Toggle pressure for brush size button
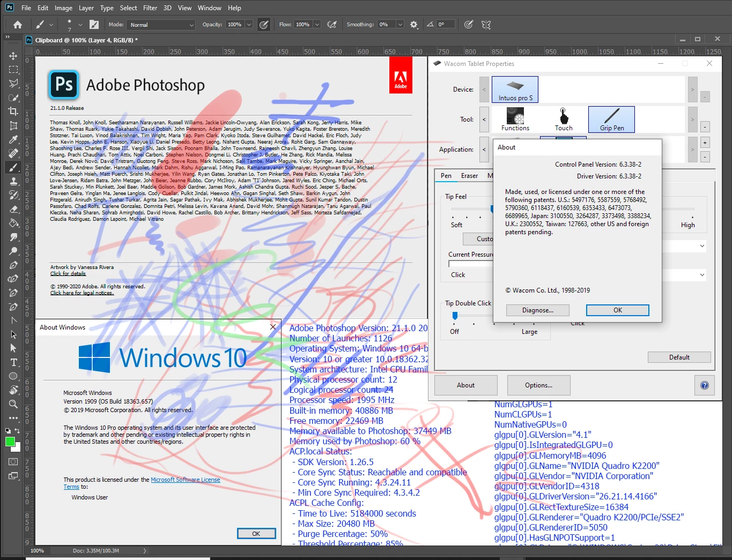 [468, 25]
